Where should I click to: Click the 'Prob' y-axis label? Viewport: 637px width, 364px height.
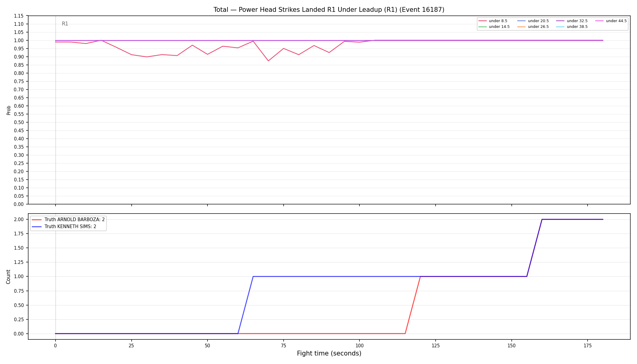pyautogui.click(x=8, y=110)
